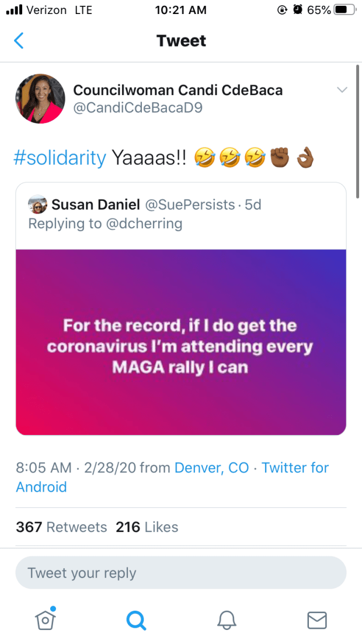
Task: View the 367 Retweets list
Action: tap(61, 527)
